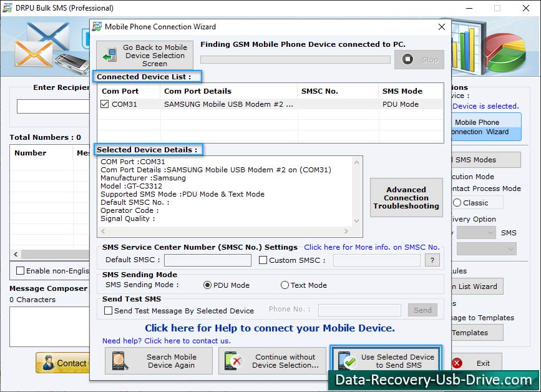Select Text Mode radio button

285,285
